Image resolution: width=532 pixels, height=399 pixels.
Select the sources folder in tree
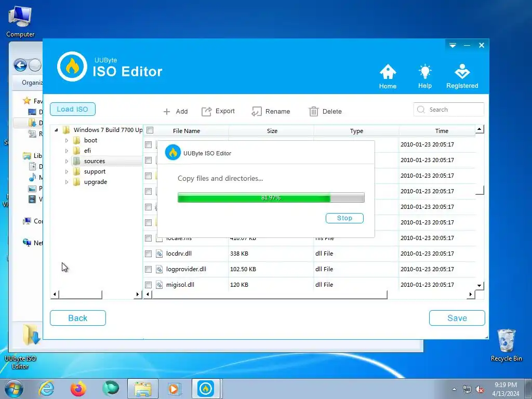(x=95, y=161)
